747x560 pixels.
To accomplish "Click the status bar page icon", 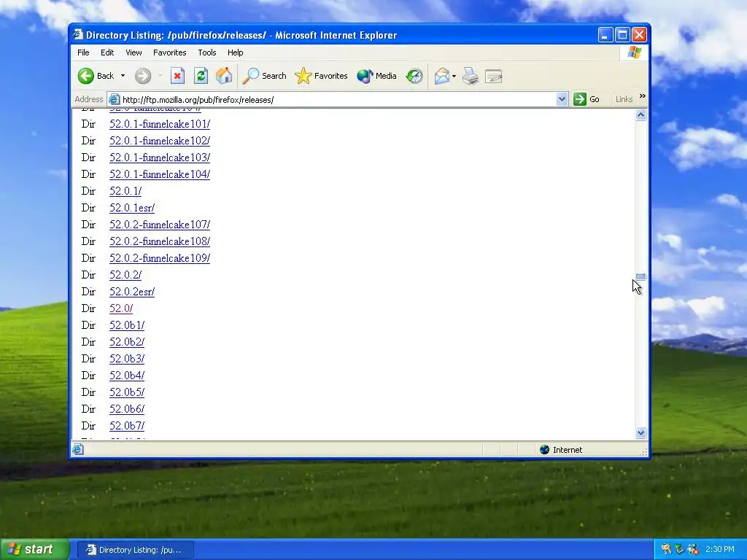I will 78,449.
